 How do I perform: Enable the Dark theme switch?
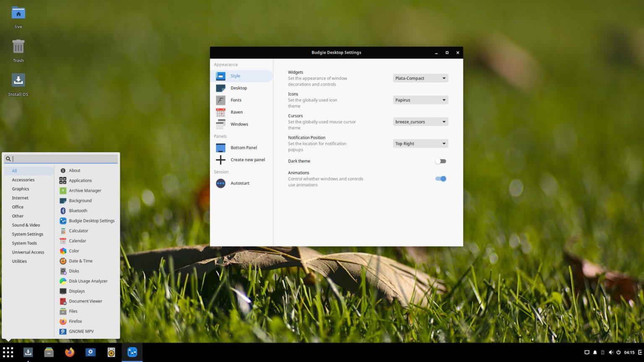[440, 161]
